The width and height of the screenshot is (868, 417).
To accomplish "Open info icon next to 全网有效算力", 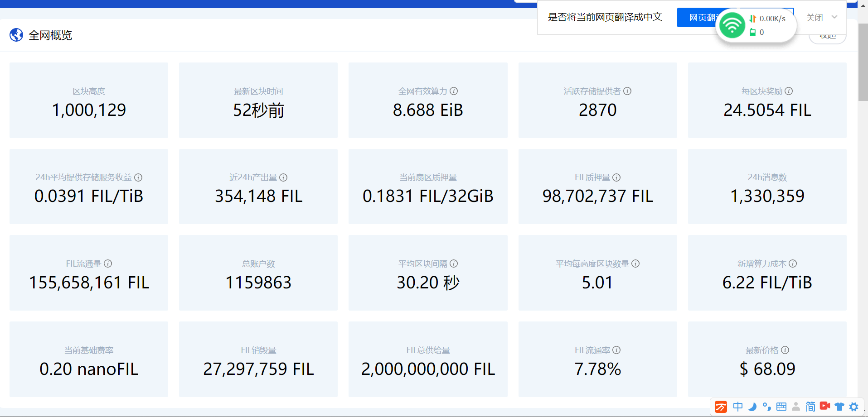I will tap(454, 91).
